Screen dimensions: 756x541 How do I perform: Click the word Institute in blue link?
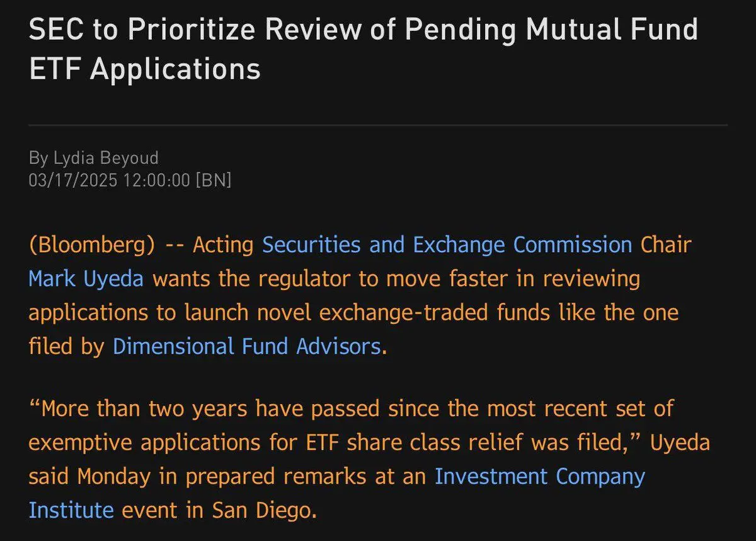tap(71, 510)
